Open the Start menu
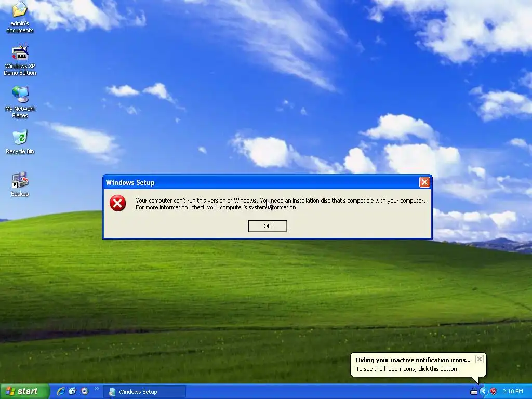Screen dimensions: 532x399 24,391
